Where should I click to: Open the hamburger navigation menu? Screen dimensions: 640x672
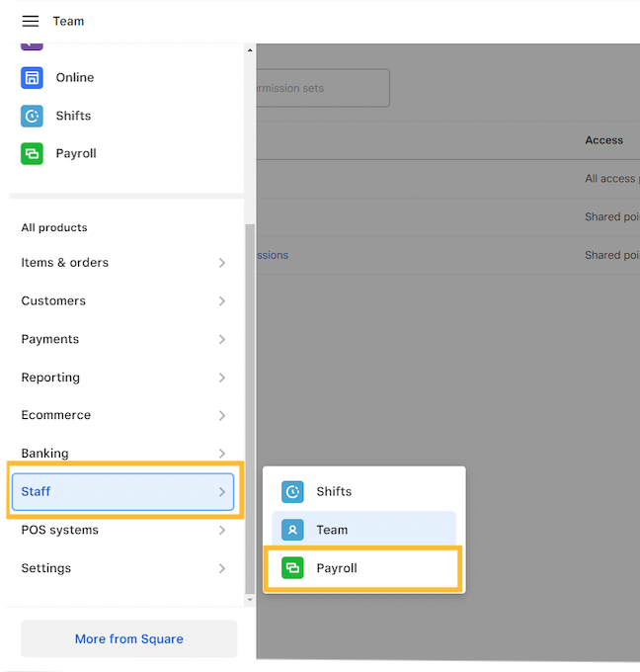point(31,21)
